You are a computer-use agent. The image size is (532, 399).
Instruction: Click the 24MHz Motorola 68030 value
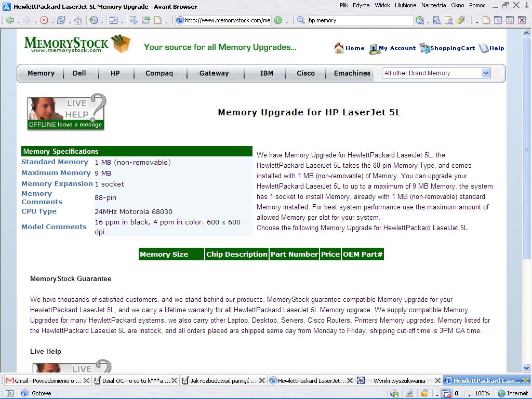pyautogui.click(x=134, y=212)
